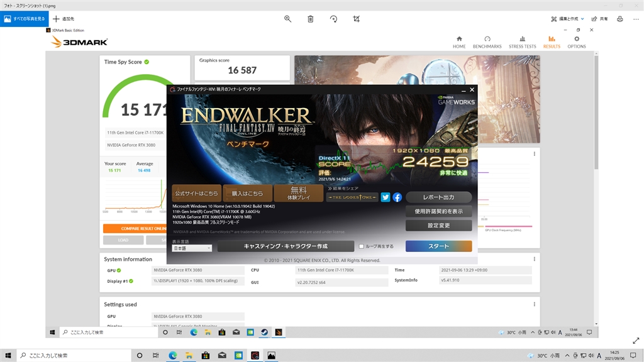Switch to the BENCHMARKS tab in 3DMark
644x362 pixels.
[487, 42]
